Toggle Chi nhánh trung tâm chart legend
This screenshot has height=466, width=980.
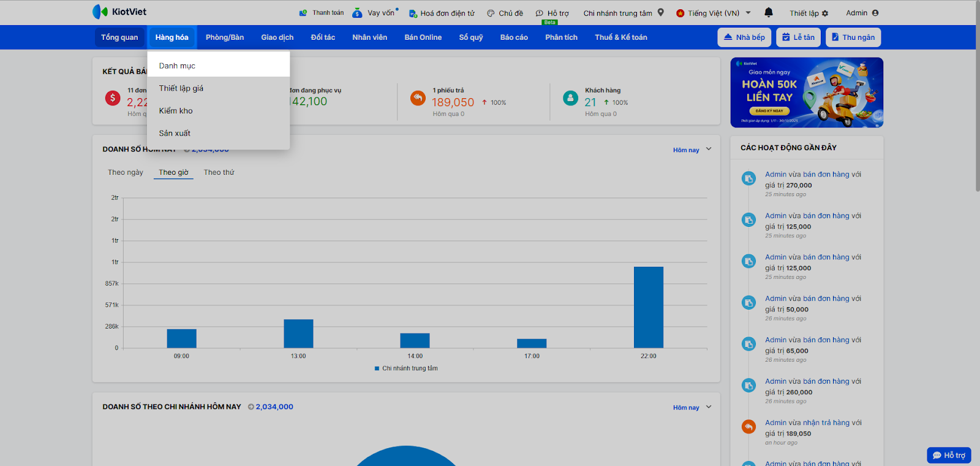click(406, 369)
